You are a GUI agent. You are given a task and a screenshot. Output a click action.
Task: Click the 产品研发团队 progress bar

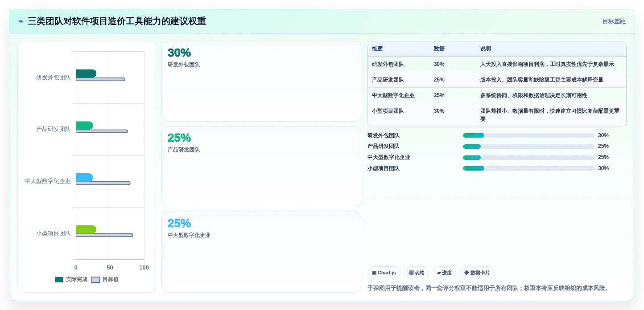pyautogui.click(x=528, y=147)
